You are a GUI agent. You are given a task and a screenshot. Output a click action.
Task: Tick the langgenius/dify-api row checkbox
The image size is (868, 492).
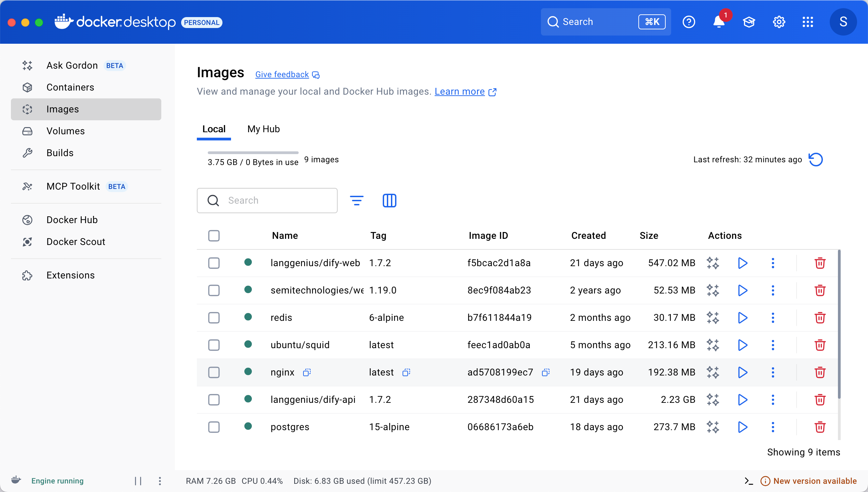(x=214, y=400)
